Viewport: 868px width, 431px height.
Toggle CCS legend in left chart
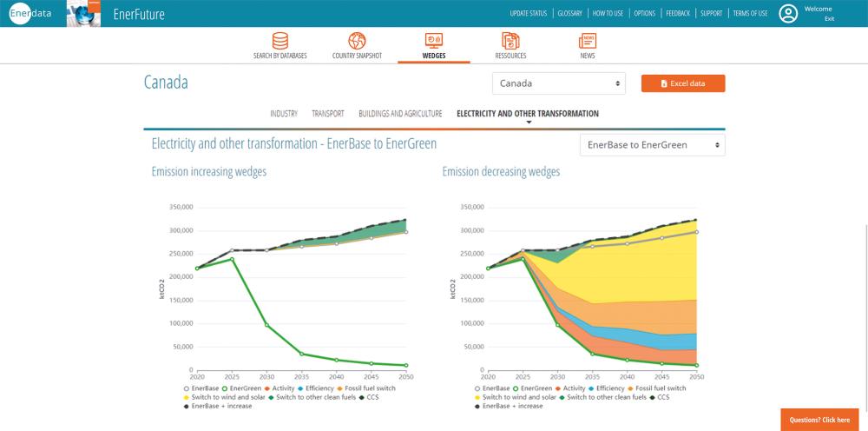pyautogui.click(x=369, y=397)
